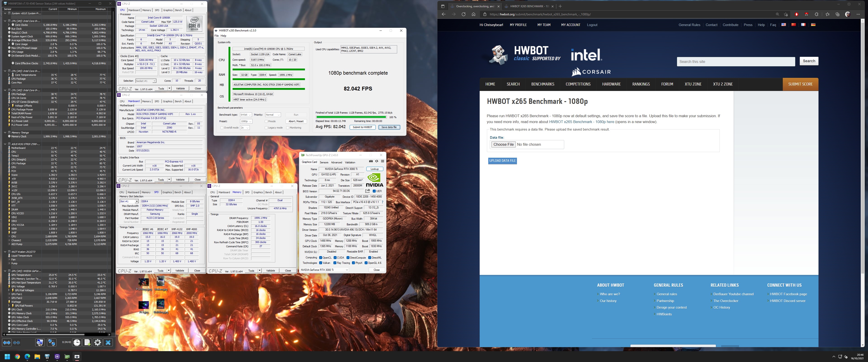Viewport: 868px width, 362px height.
Task: Click red hand ad-blocker extension icon
Action: coord(797,14)
